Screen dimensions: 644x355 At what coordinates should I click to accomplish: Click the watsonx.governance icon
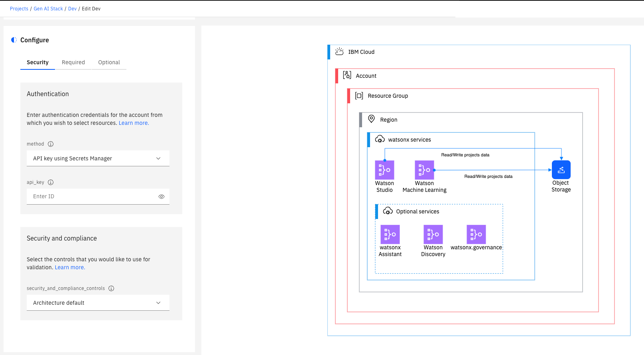pos(476,235)
